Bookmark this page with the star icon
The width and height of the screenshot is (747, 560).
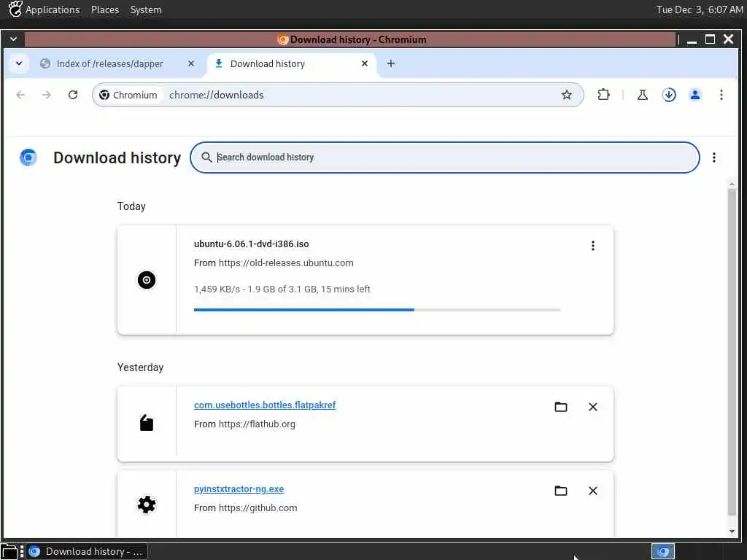(x=566, y=95)
